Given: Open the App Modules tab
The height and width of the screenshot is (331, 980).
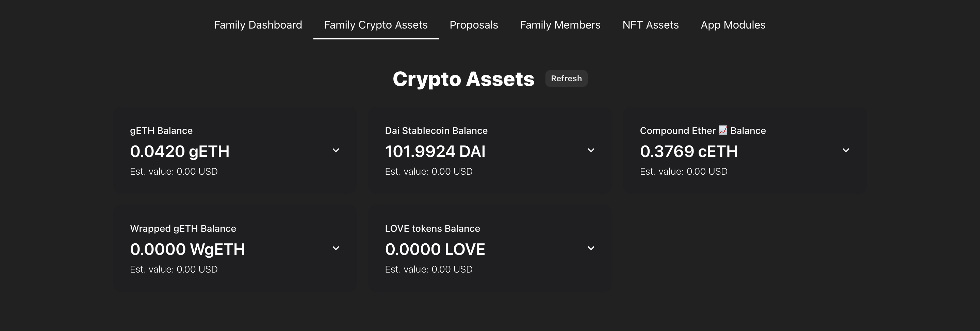Looking at the screenshot, I should (733, 25).
